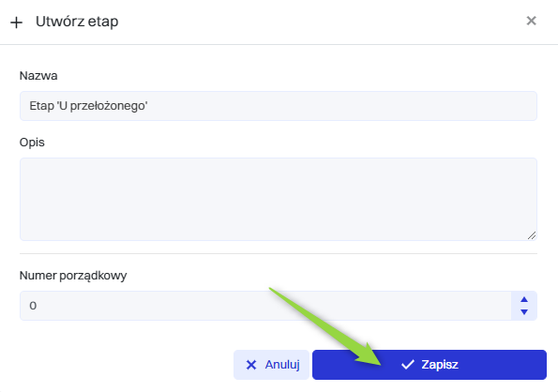The image size is (558, 392).
Task: Click inside the empty Opis text area
Action: tap(279, 199)
